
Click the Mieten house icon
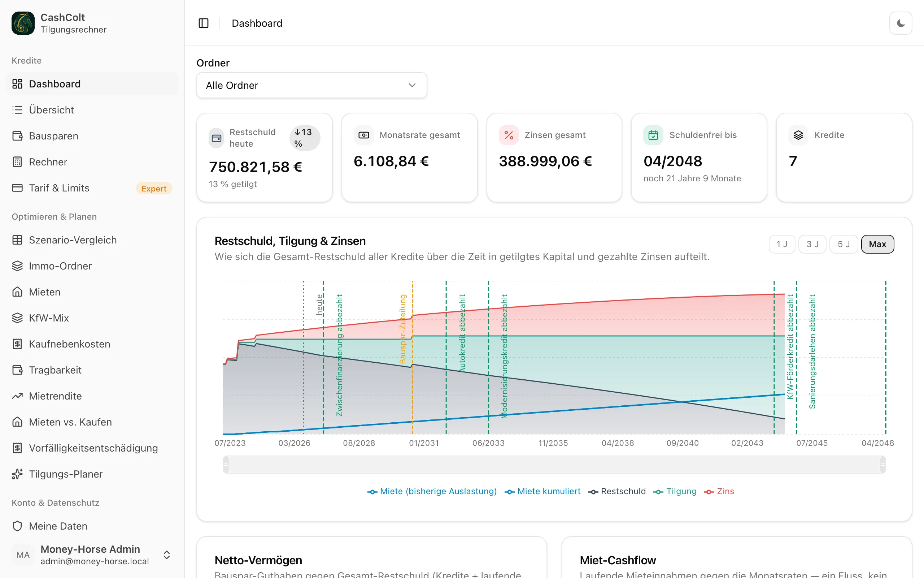tap(17, 292)
